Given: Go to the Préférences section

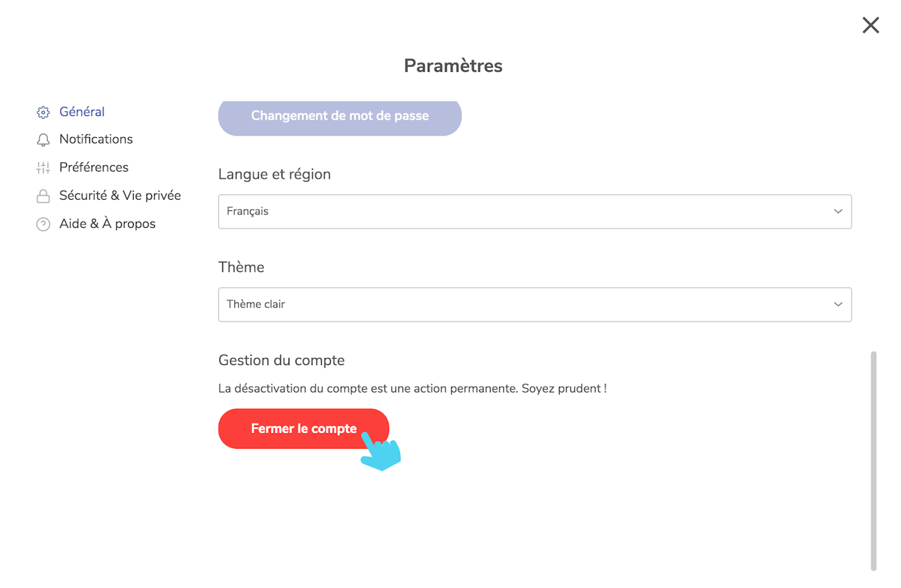Looking at the screenshot, I should [x=94, y=167].
